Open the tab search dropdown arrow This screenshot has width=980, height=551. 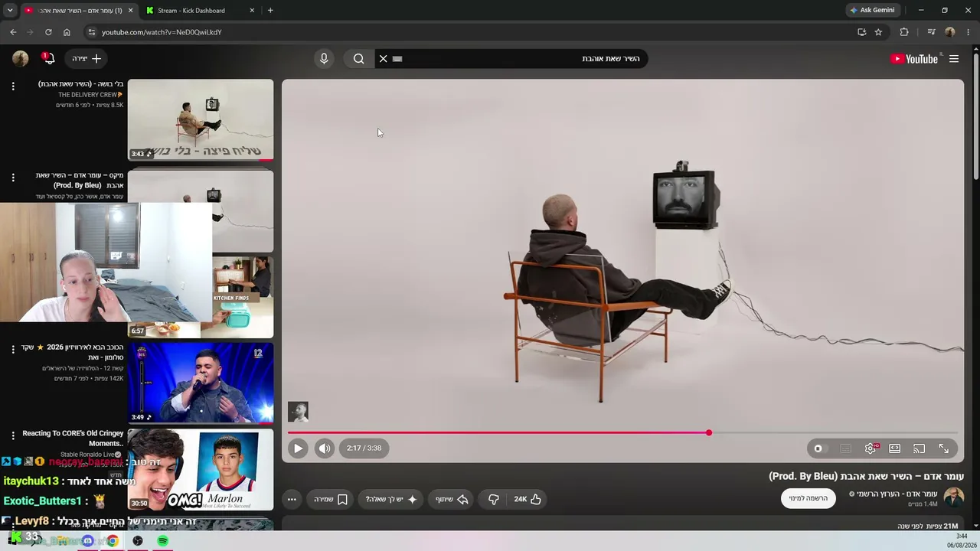[x=10, y=11]
